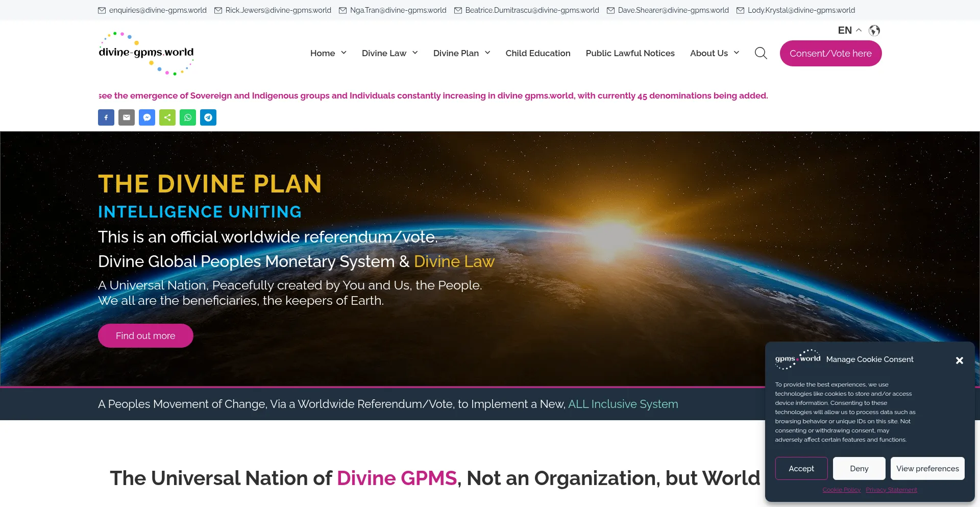Image resolution: width=980 pixels, height=507 pixels.
Task: Open the green ShareThis share icon
Action: coord(167,117)
